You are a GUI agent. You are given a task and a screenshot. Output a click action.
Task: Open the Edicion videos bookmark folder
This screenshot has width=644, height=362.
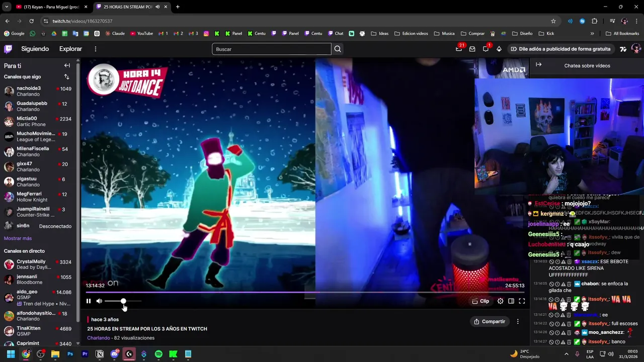coord(411,34)
